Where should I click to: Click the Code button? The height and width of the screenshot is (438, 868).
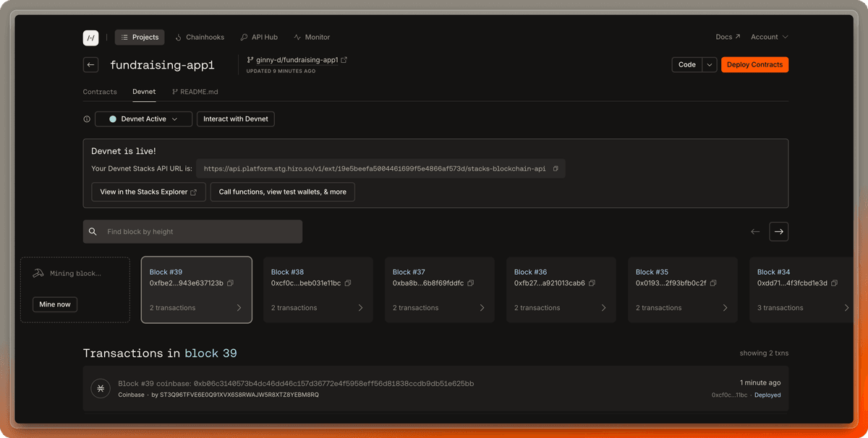[687, 65]
